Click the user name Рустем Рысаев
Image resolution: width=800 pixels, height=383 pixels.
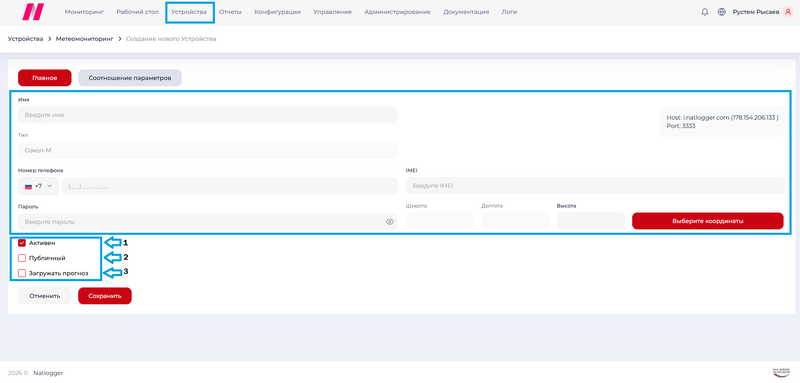click(x=756, y=12)
